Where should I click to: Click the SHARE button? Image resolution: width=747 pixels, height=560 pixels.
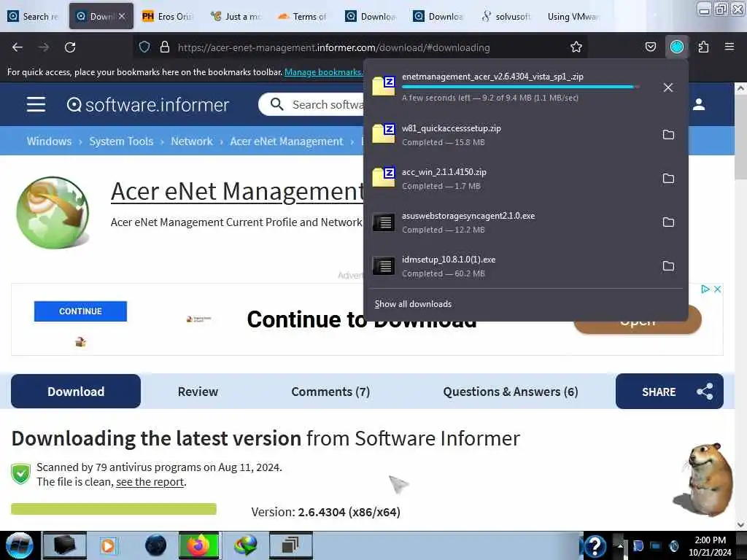click(x=670, y=392)
